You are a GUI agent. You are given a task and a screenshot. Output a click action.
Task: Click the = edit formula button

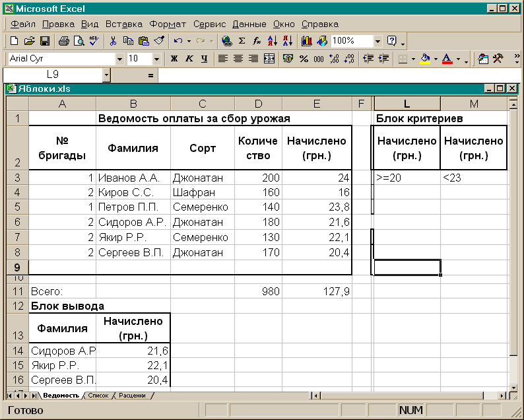[x=150, y=75]
